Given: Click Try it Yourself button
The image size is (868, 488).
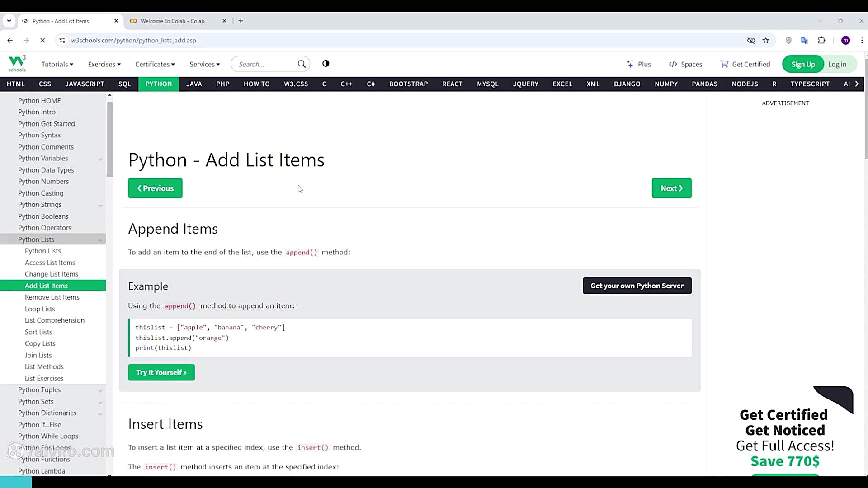Looking at the screenshot, I should tap(161, 372).
